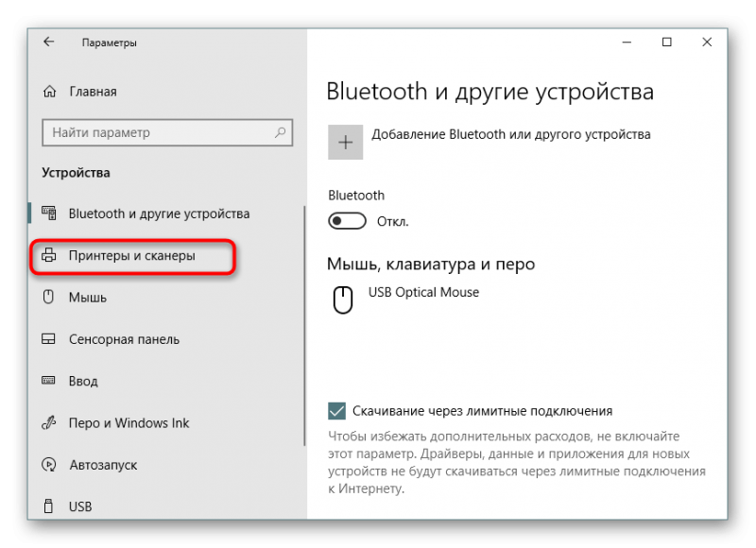756x548 pixels.
Task: Click the pen icon beside Windows Ink
Action: (49, 422)
